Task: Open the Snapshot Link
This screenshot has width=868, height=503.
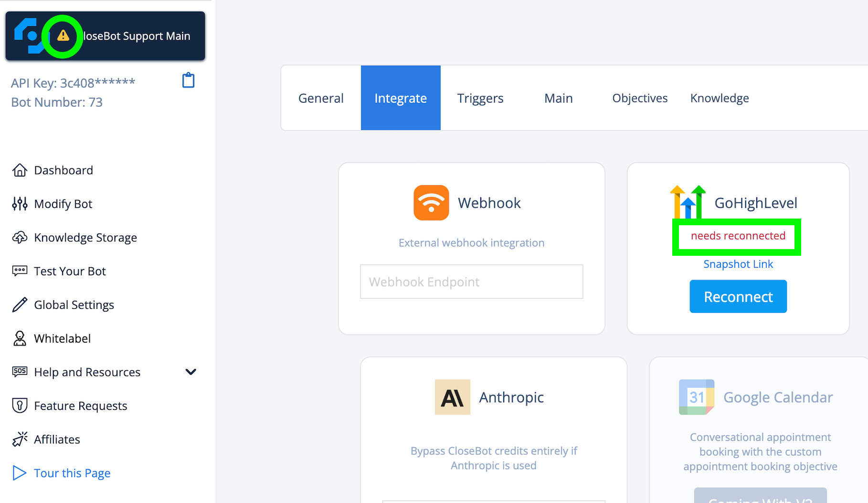Action: (738, 264)
